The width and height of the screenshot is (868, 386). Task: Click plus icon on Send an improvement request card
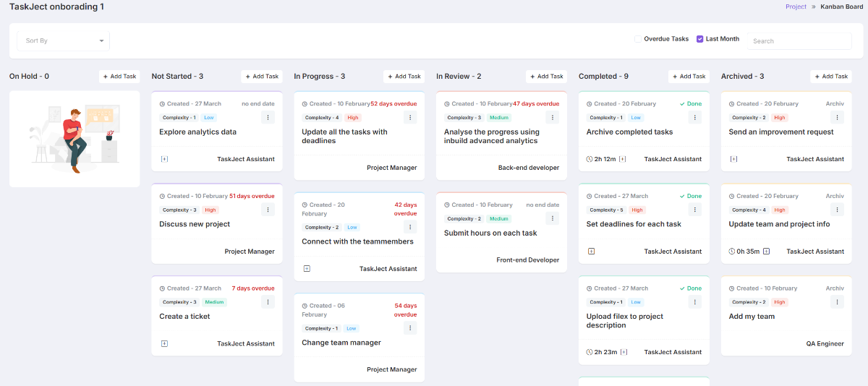tap(733, 159)
